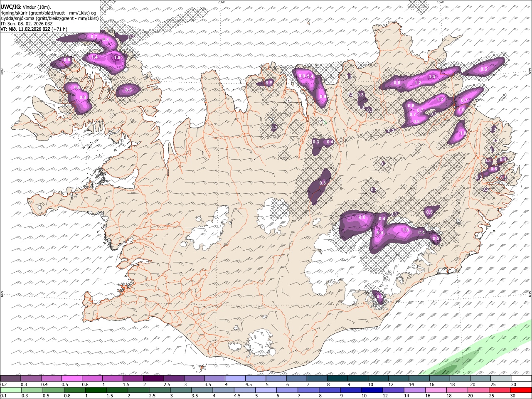The height and width of the screenshot is (399, 532).
Task: Click the 'IT: Sun. 08. 02. 2026 03Z' line
Action: pyautogui.click(x=26, y=24)
